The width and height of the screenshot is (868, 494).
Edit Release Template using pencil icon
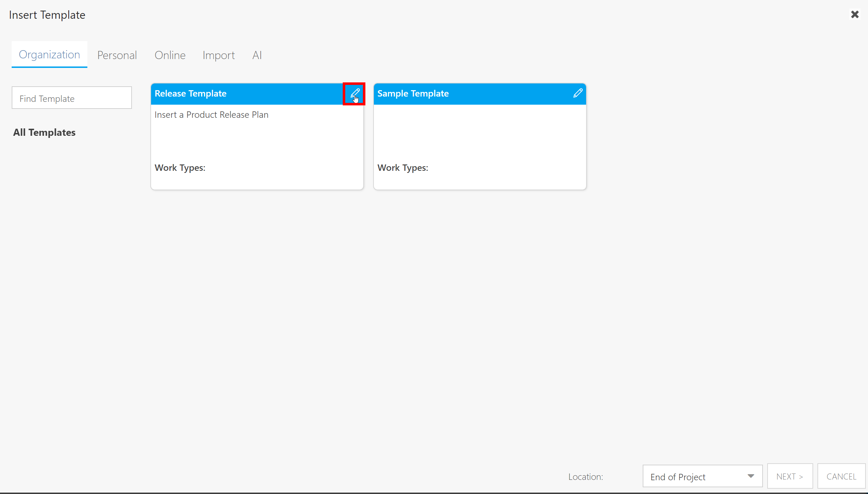point(354,93)
